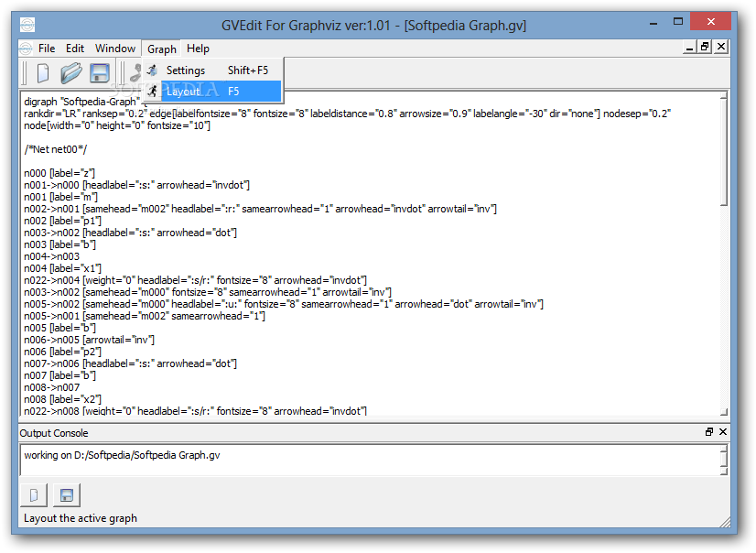The image size is (756, 553).
Task: Click the comment line '/*Net net00*/'
Action: pos(56,149)
